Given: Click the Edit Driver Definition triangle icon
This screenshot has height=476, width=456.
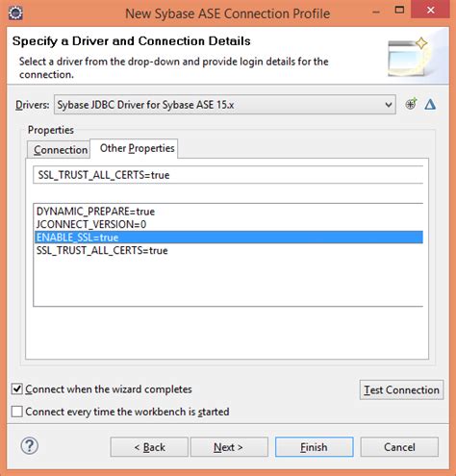Looking at the screenshot, I should [430, 105].
